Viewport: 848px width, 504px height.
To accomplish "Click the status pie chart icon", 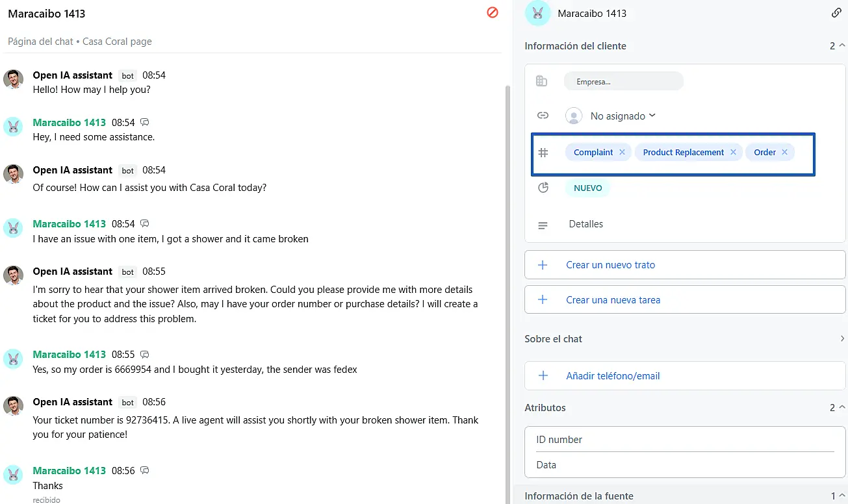I will coord(543,188).
